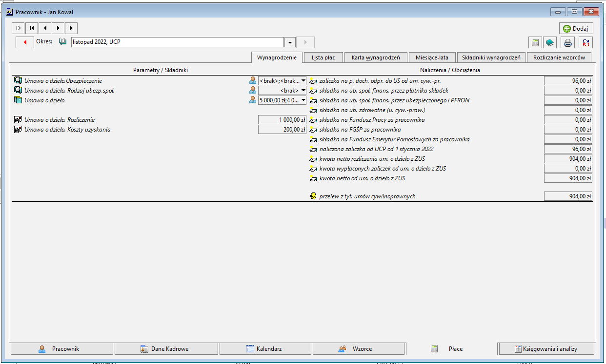Click the Dodaj button

tap(576, 29)
